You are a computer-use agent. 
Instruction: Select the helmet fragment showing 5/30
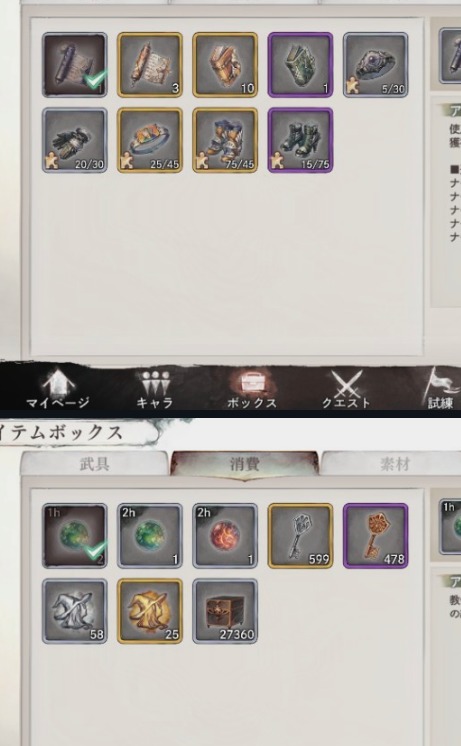tap(375, 65)
